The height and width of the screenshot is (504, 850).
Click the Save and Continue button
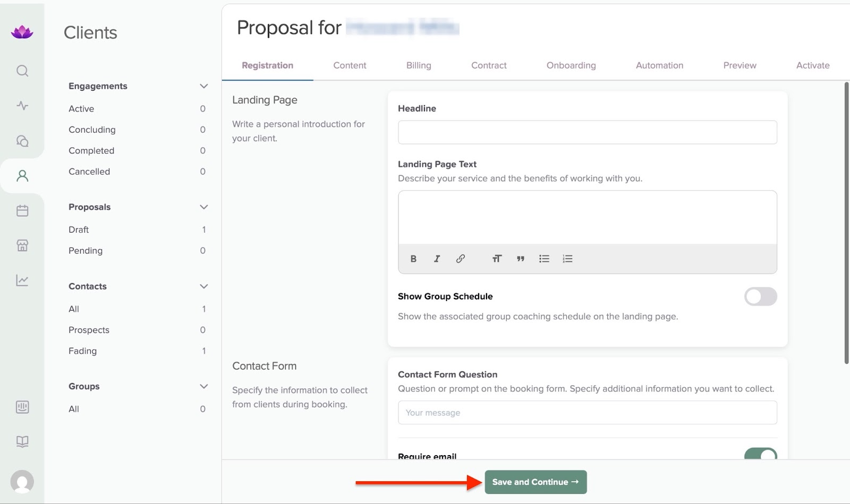(x=535, y=482)
